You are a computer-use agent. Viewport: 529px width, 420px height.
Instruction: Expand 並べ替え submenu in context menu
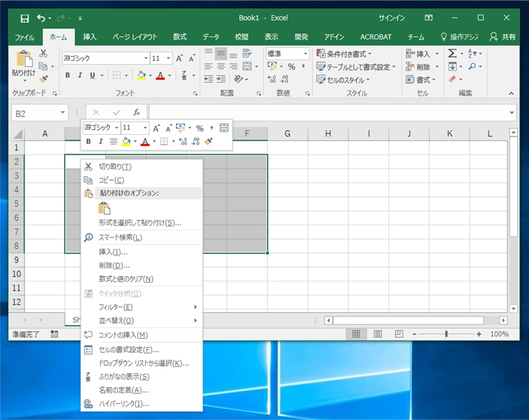[x=142, y=321]
